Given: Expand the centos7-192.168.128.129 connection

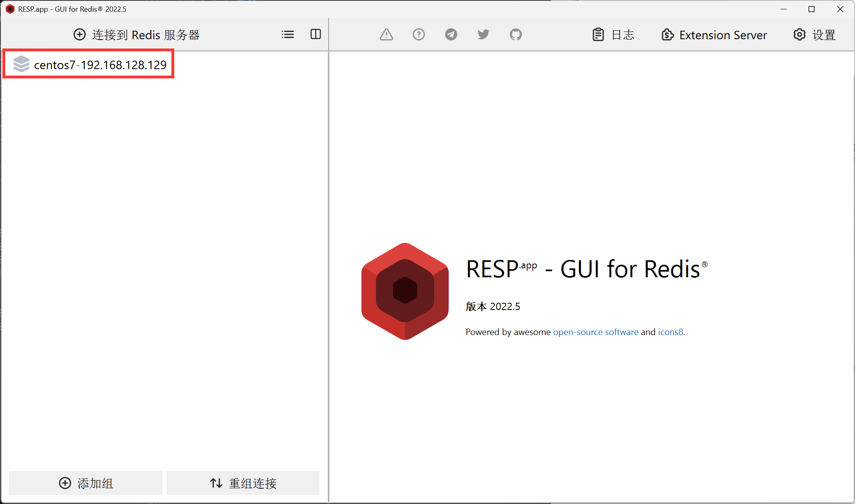Looking at the screenshot, I should point(100,65).
